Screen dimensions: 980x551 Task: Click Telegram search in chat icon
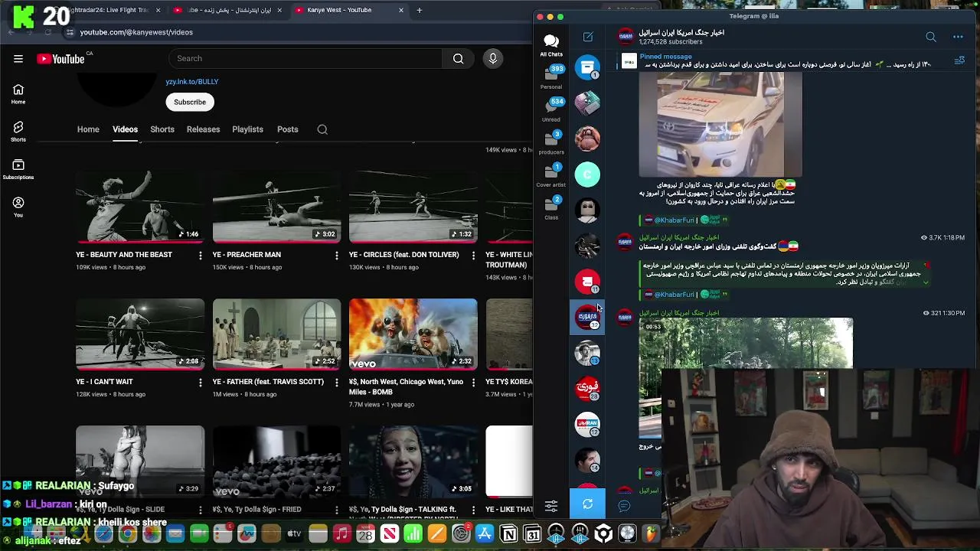pos(931,37)
